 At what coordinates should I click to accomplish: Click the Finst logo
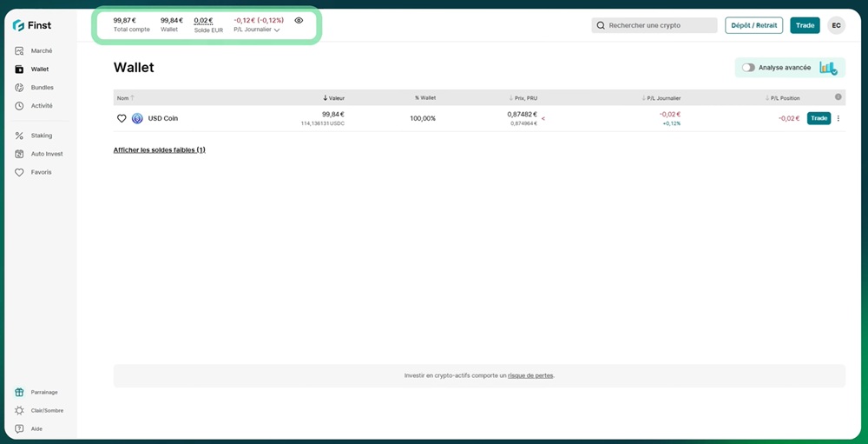31,25
